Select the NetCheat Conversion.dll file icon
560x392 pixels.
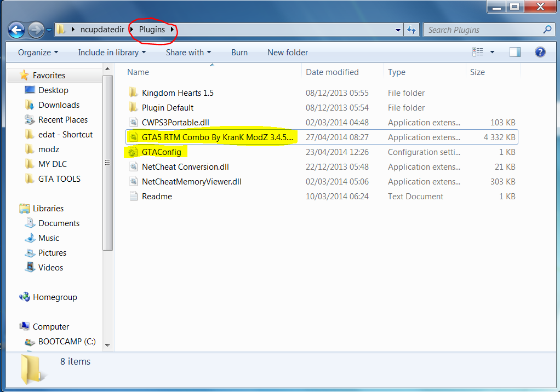pyautogui.click(x=133, y=166)
